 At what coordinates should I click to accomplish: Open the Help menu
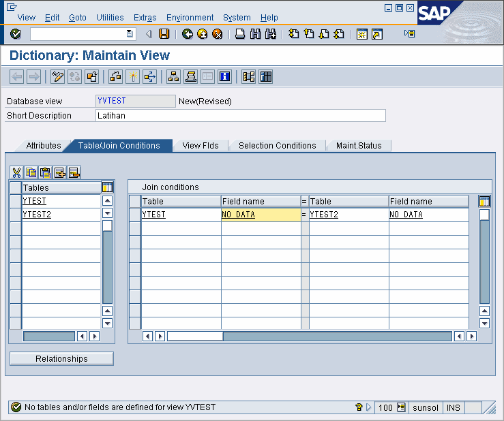(269, 17)
